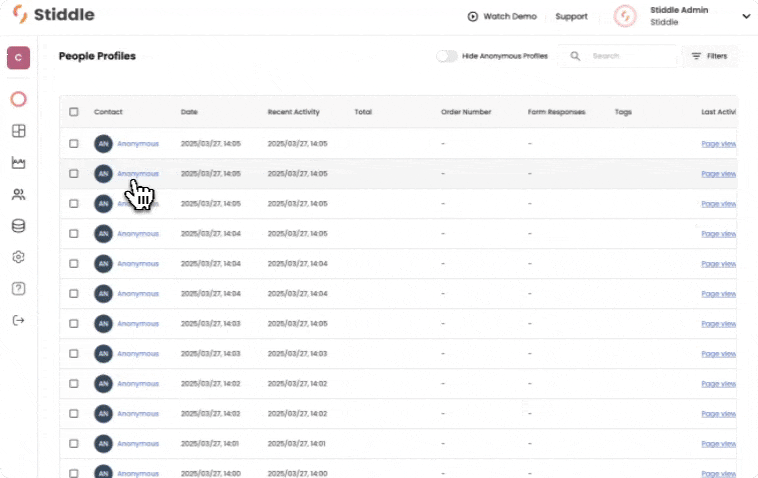The width and height of the screenshot is (758, 478).
Task: Tick the checkbox of the first Anonymous row
Action: 74,144
